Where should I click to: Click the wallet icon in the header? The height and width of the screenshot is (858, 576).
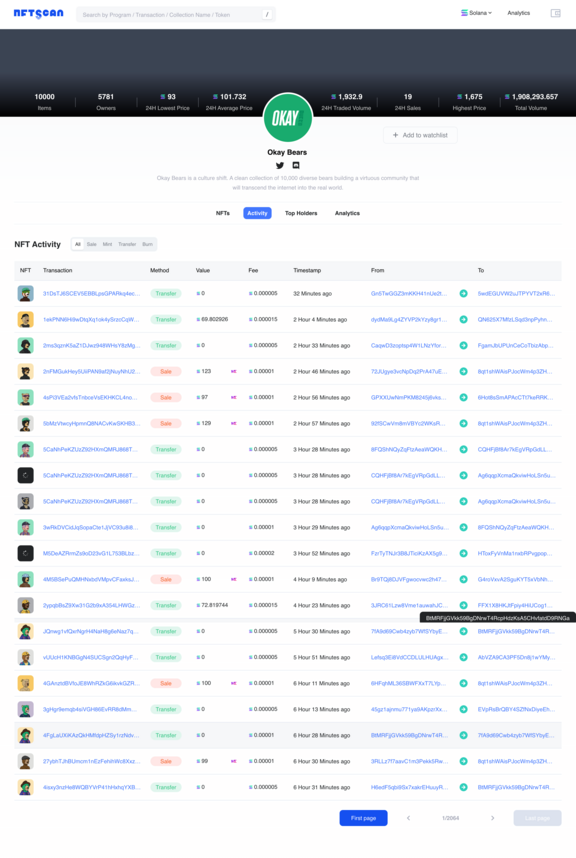point(555,13)
